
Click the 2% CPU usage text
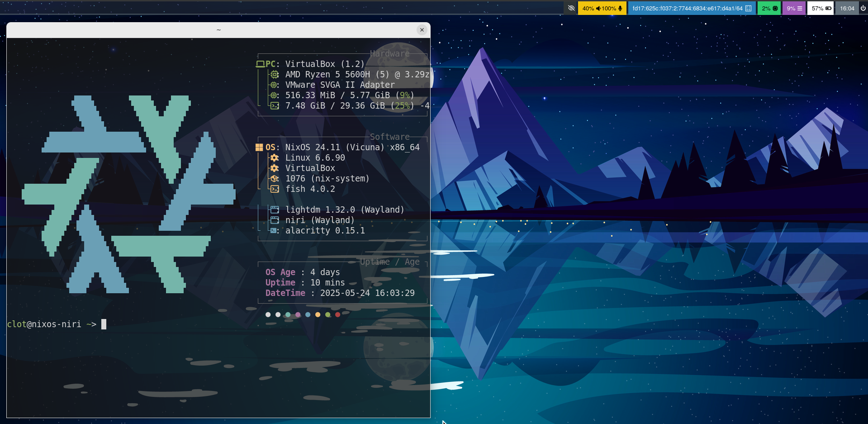click(766, 8)
